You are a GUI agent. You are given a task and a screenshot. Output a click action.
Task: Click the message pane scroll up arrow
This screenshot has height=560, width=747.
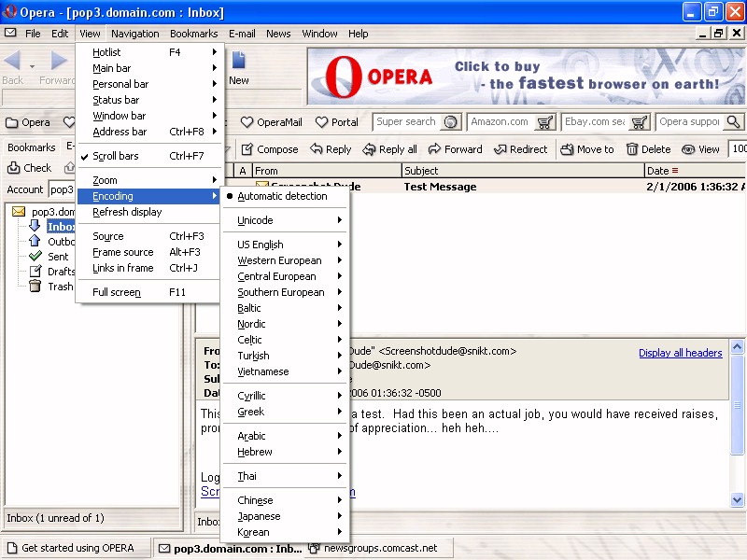(737, 346)
